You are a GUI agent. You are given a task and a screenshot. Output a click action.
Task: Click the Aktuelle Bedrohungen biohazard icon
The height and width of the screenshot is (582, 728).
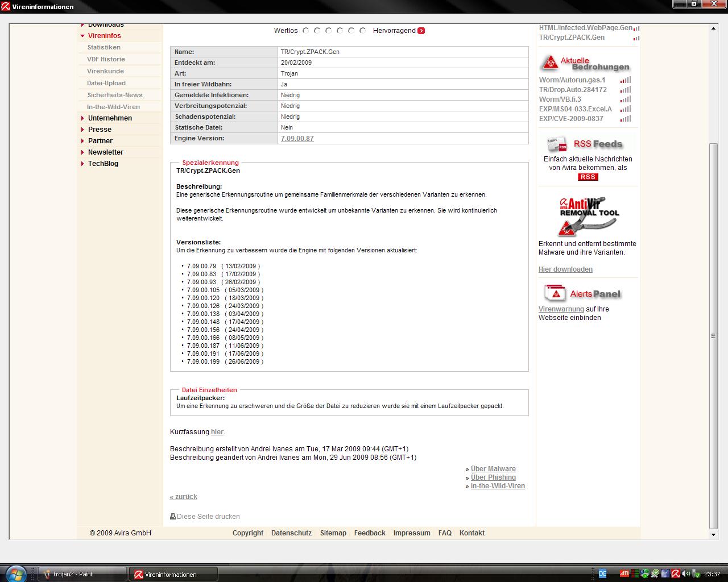[549, 63]
